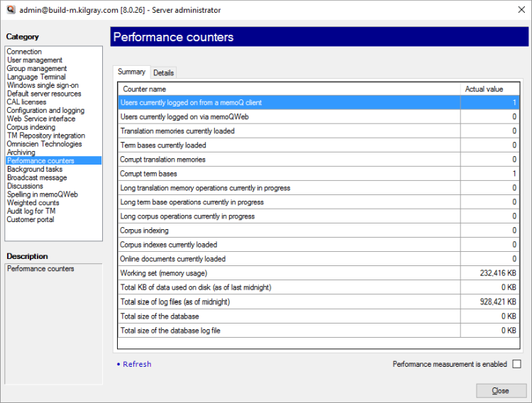532x403 pixels.
Task: Click the Actual value column header
Action: coord(484,89)
